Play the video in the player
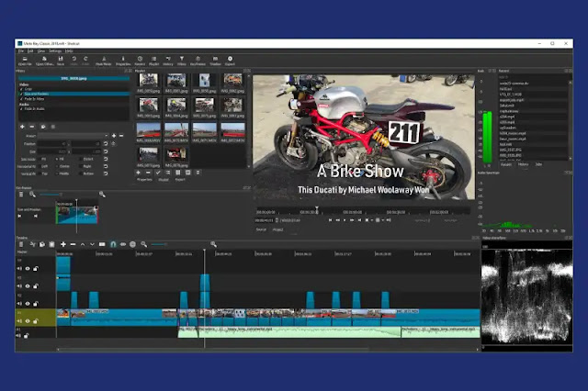This screenshot has height=391, width=588. pos(345,220)
